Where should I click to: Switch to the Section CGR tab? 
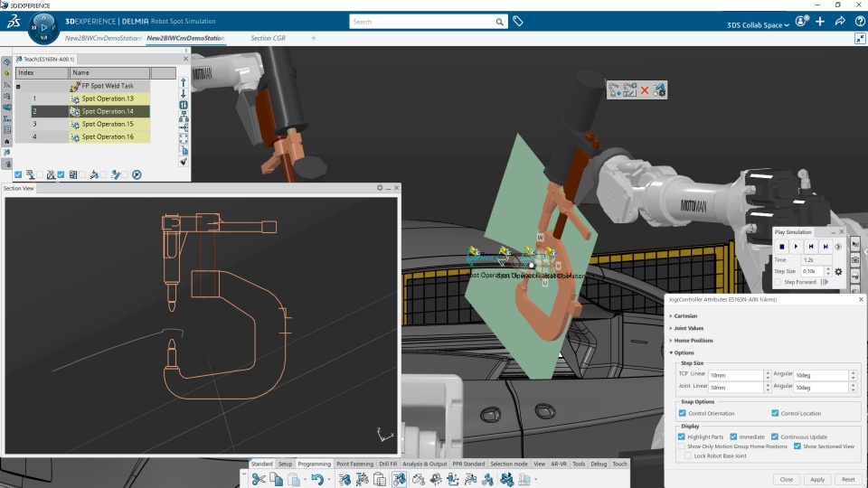pos(268,38)
